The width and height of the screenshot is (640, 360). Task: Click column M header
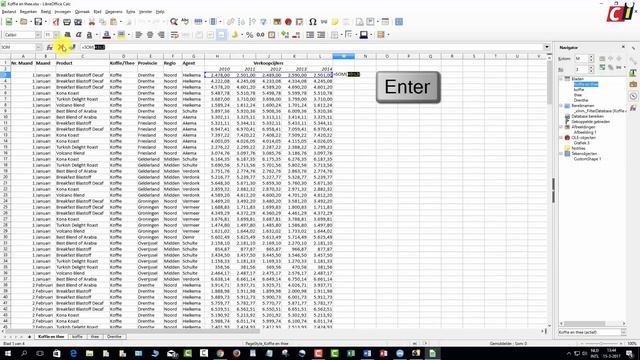(343, 56)
